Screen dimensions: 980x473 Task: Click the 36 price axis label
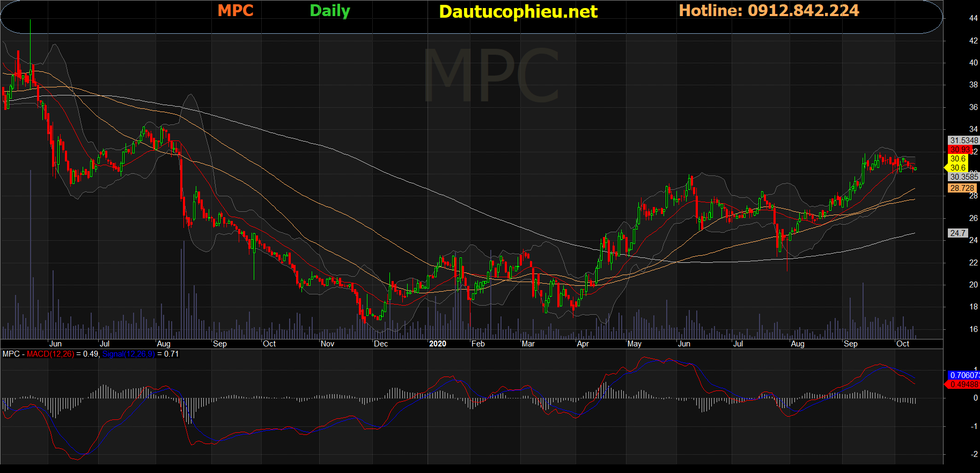pos(974,107)
